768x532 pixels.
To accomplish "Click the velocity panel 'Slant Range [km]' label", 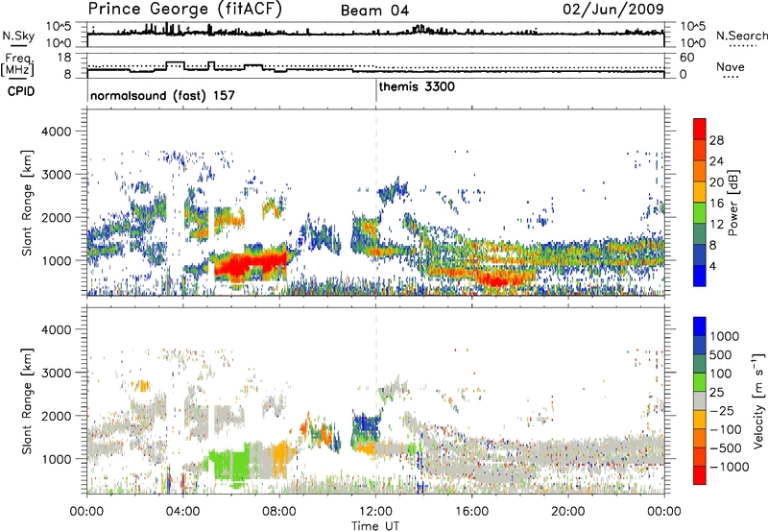I will 27,400.
